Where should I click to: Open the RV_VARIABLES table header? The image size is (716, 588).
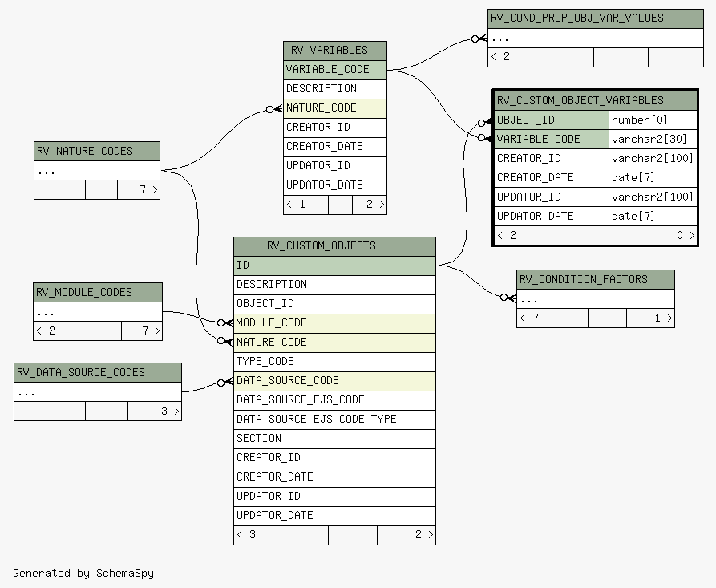pos(334,51)
